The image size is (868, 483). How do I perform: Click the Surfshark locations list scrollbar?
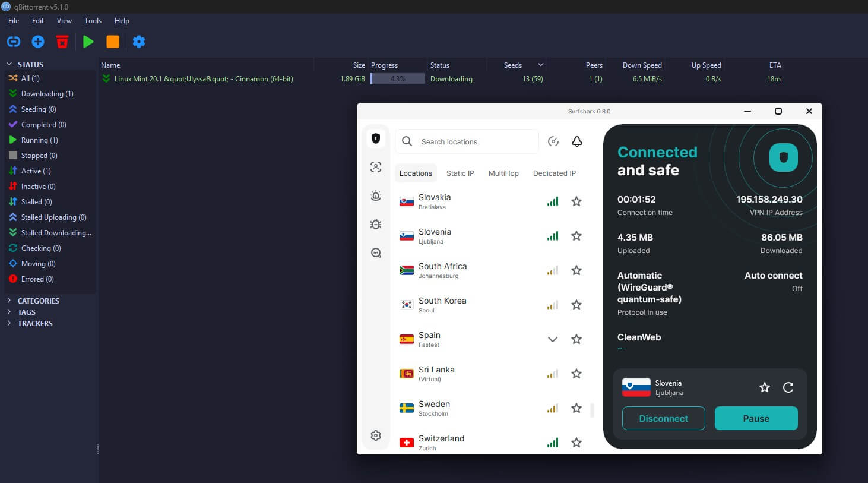pos(592,410)
